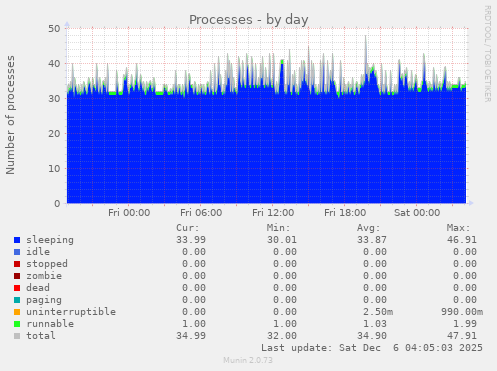Click total average value 34.90
Image resolution: width=497 pixels, height=371 pixels.
(x=372, y=336)
